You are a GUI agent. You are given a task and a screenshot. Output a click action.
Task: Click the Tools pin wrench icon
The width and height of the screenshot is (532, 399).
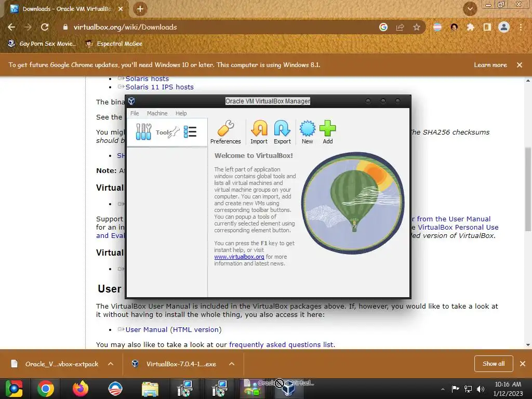175,132
